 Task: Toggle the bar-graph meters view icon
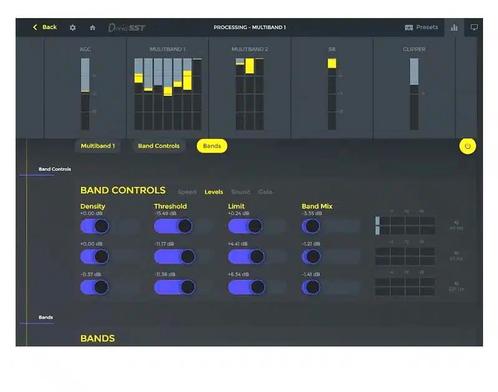454,27
